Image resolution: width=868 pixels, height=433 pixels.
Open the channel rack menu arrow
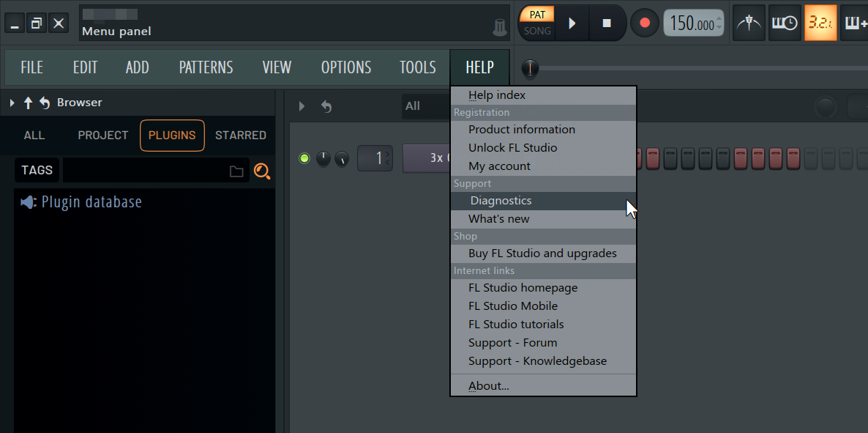[302, 107]
